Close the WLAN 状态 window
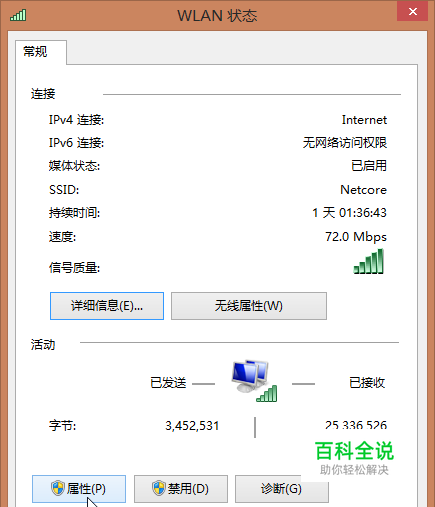The width and height of the screenshot is (435, 507). pyautogui.click(x=412, y=12)
